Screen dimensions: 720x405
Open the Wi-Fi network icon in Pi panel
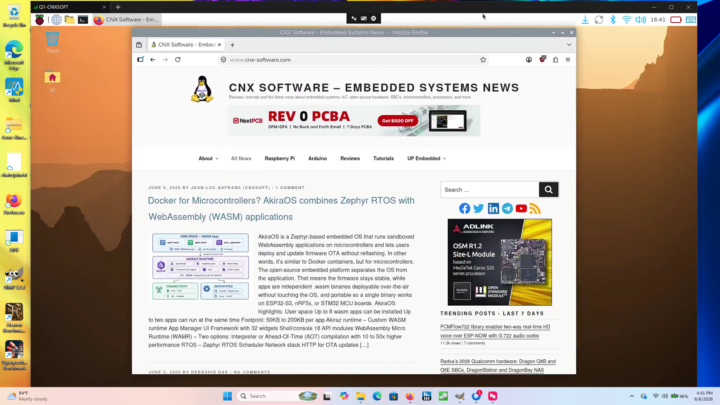point(626,20)
